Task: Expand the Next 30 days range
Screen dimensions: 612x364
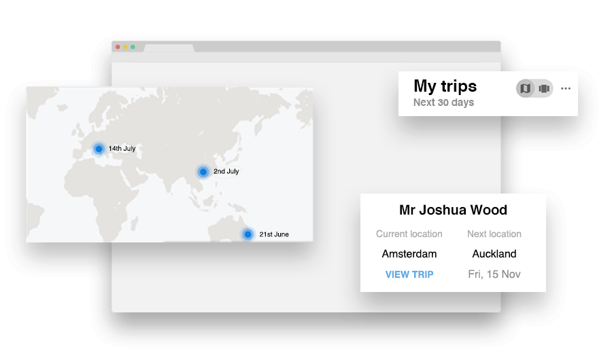Action: (x=443, y=103)
